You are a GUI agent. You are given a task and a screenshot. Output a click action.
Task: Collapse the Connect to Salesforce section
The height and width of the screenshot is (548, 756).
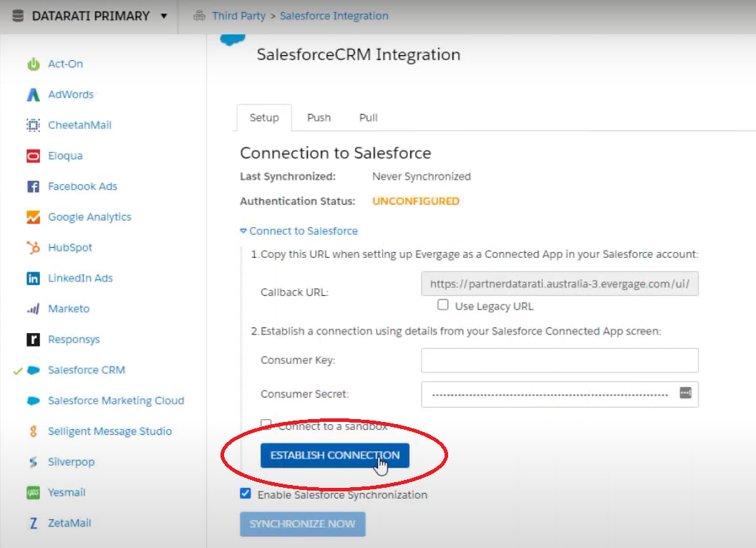point(299,231)
